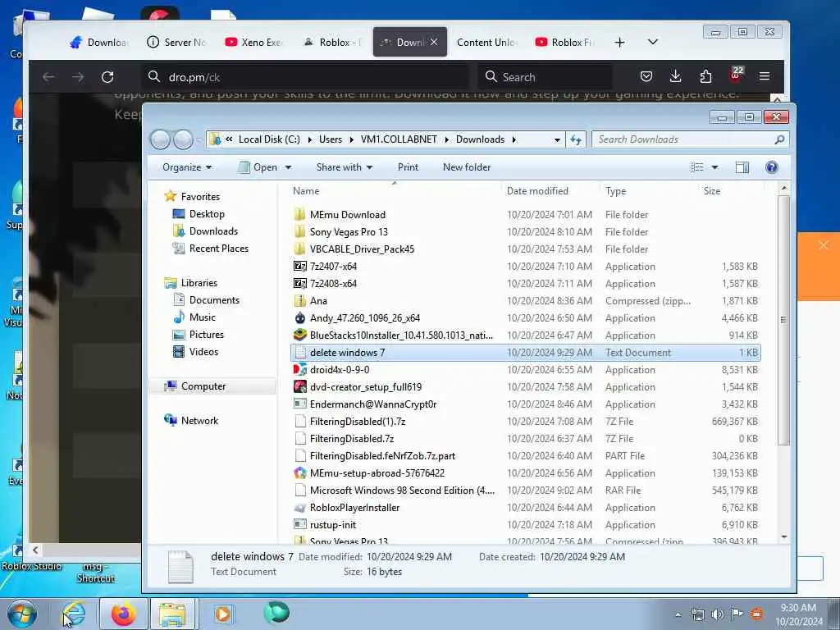
Task: Switch to the Xeno Exe YouTube tab
Action: click(254, 42)
